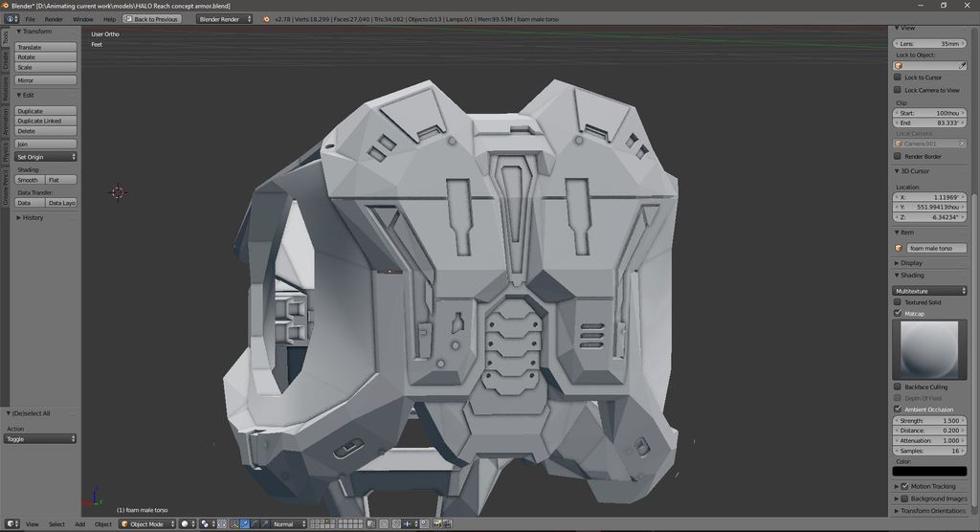The height and width of the screenshot is (532, 980).
Task: Open the Add menu in the viewport header
Action: pos(79,523)
